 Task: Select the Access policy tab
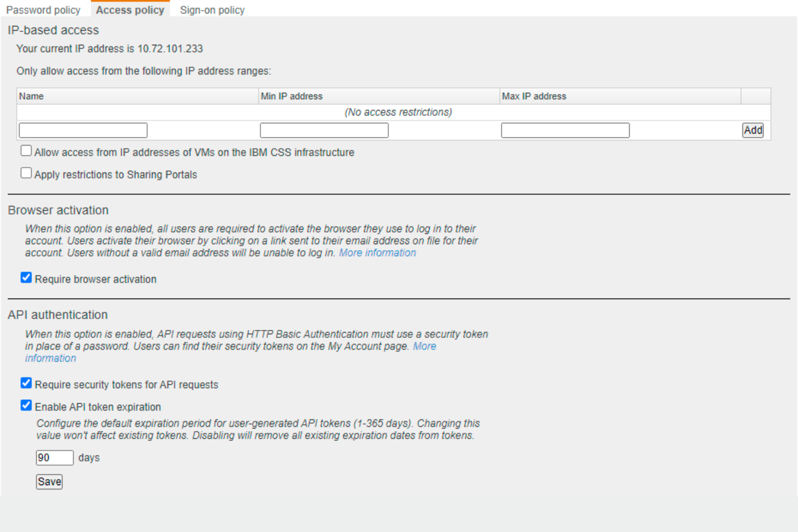pyautogui.click(x=129, y=10)
